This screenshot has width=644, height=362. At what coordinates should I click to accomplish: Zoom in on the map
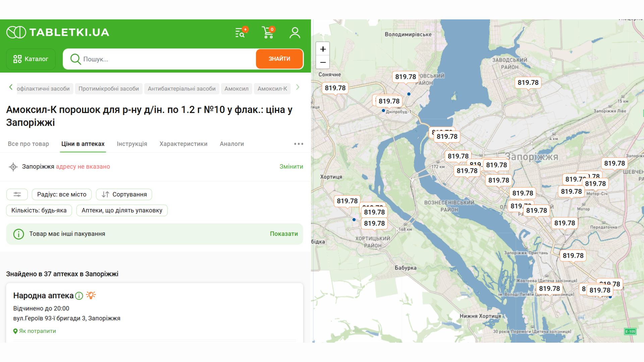(x=323, y=49)
